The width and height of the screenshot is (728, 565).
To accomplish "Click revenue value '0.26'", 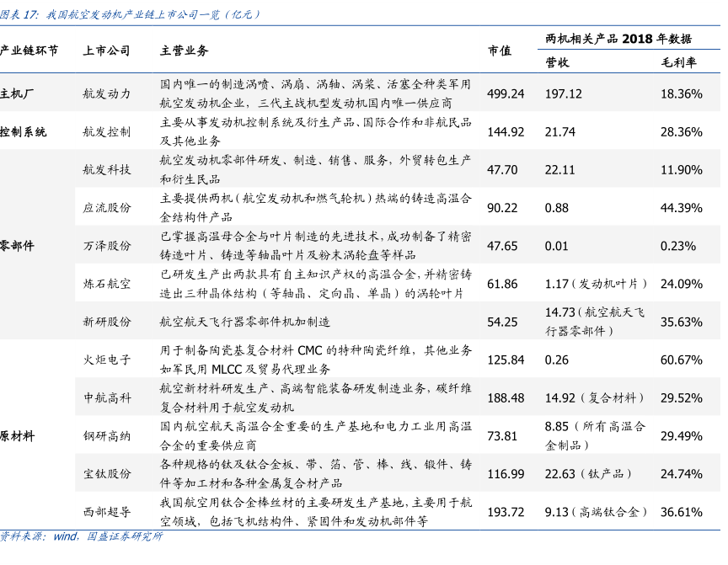I will (x=557, y=360).
